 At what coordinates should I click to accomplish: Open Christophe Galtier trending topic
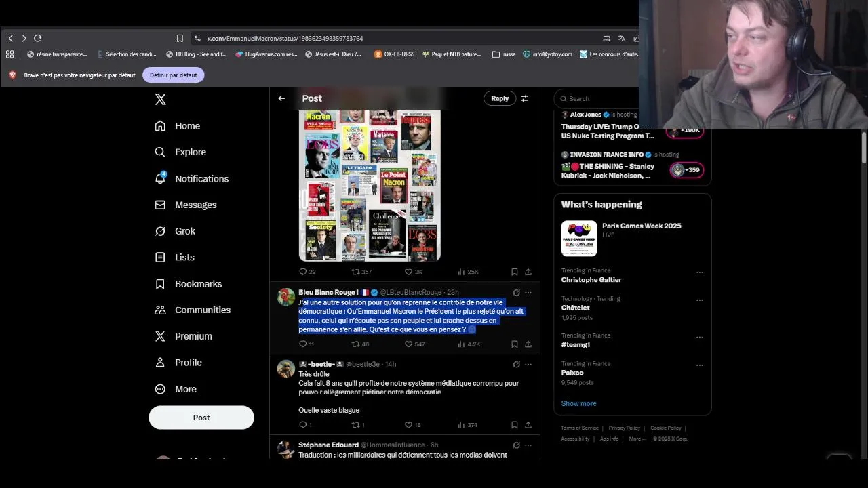591,280
